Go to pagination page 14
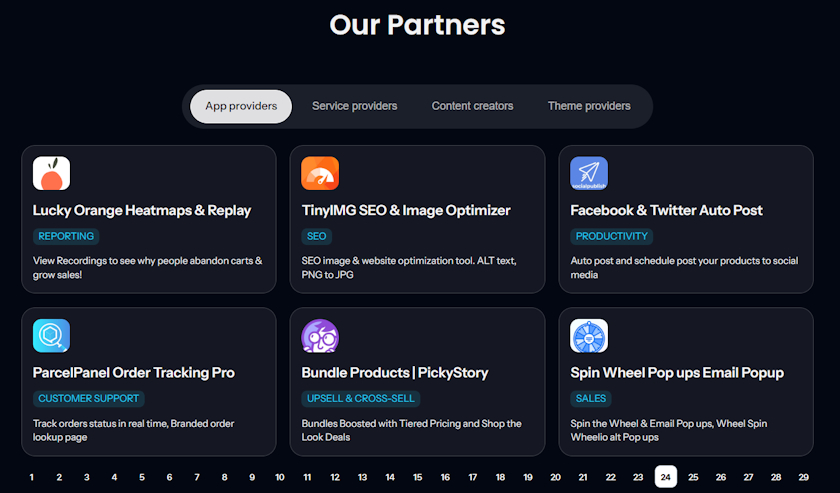 tap(390, 477)
